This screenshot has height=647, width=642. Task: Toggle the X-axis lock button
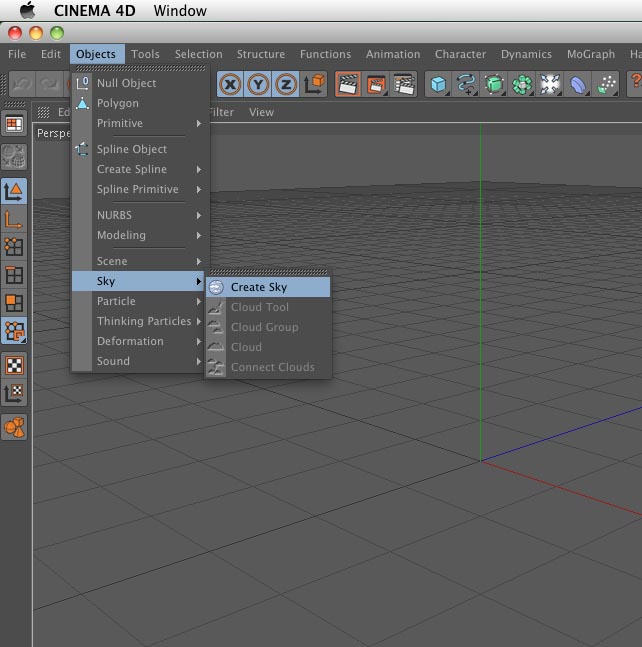(230, 85)
